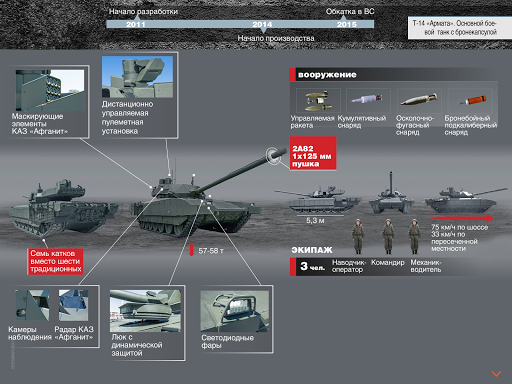Screen dimensions: 512x384
Task: Select the 2014 production start marker
Action: (x=262, y=24)
